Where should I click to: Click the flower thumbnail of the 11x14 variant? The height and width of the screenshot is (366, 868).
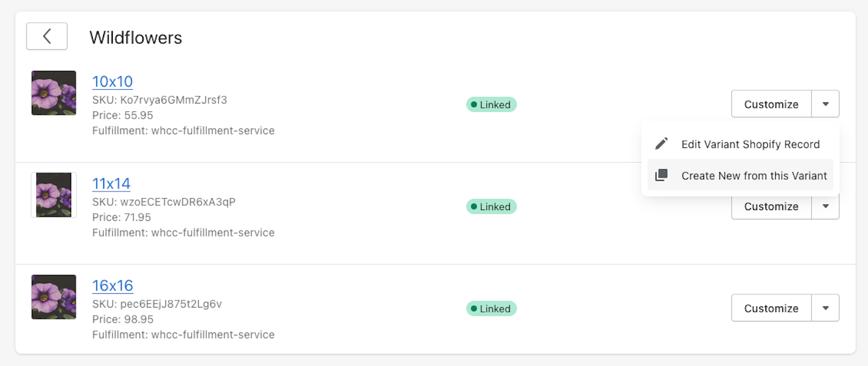point(54,195)
